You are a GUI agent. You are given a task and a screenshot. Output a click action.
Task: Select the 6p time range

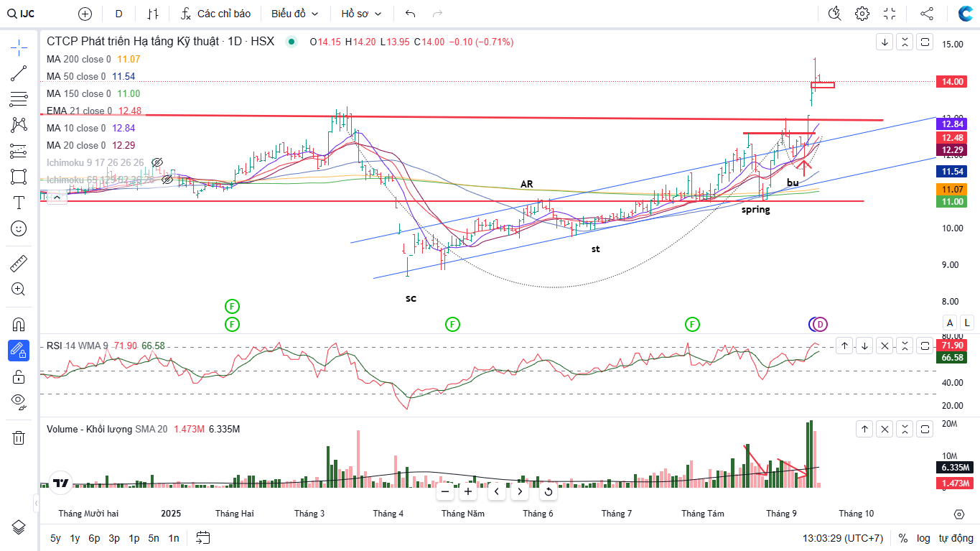coord(94,538)
